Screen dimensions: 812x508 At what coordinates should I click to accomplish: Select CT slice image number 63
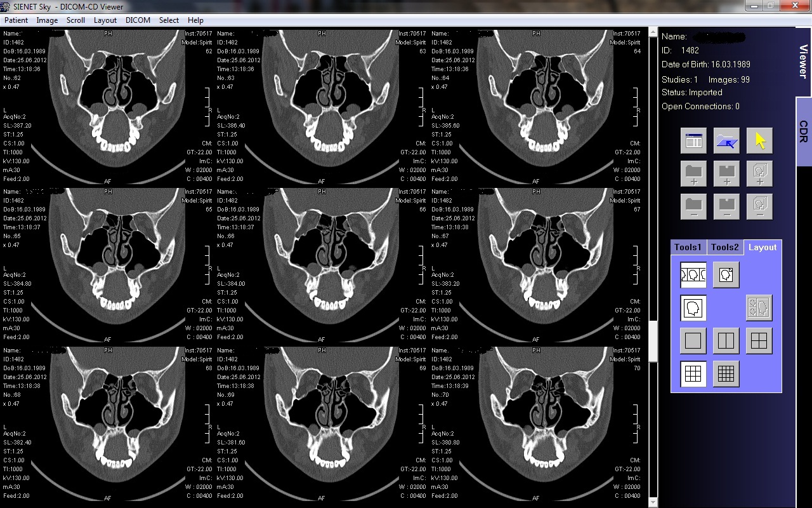point(322,107)
